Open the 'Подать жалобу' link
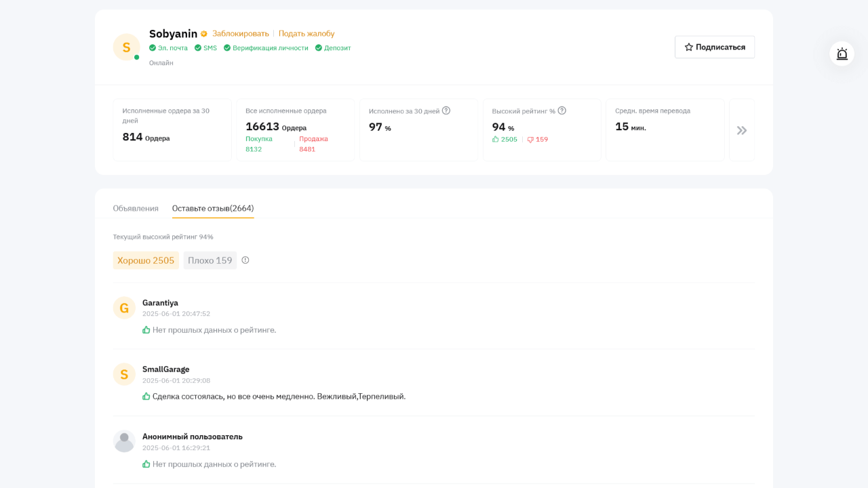868x488 pixels. tap(307, 34)
